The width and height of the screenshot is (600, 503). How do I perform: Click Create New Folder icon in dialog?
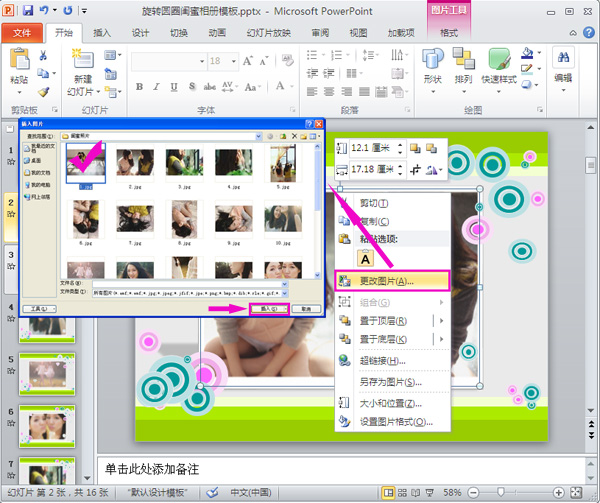(304, 136)
